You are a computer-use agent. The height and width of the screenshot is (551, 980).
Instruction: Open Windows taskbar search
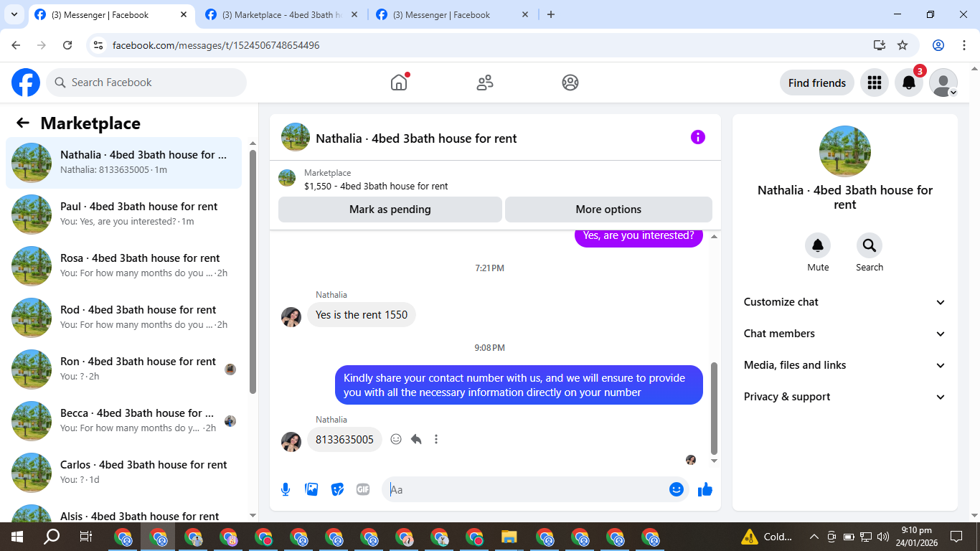click(52, 537)
